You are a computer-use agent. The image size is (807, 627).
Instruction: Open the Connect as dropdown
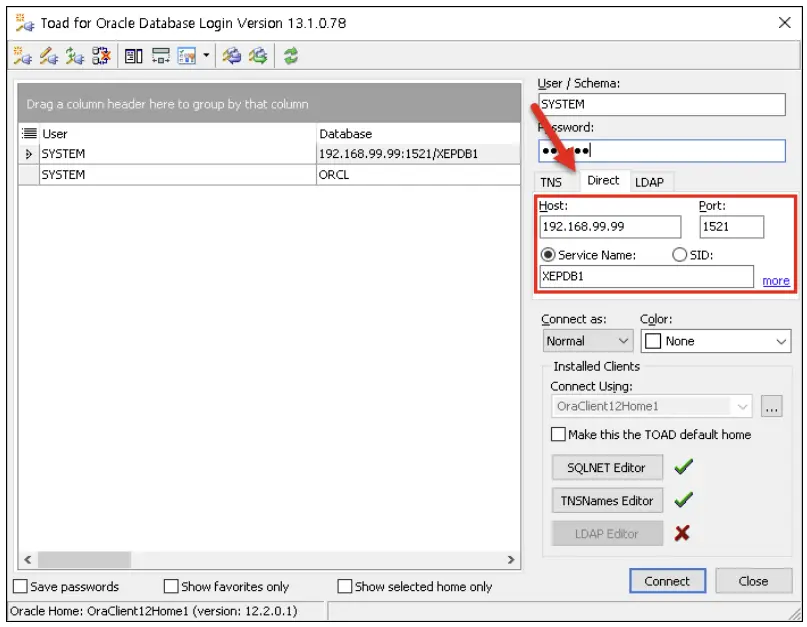point(588,341)
